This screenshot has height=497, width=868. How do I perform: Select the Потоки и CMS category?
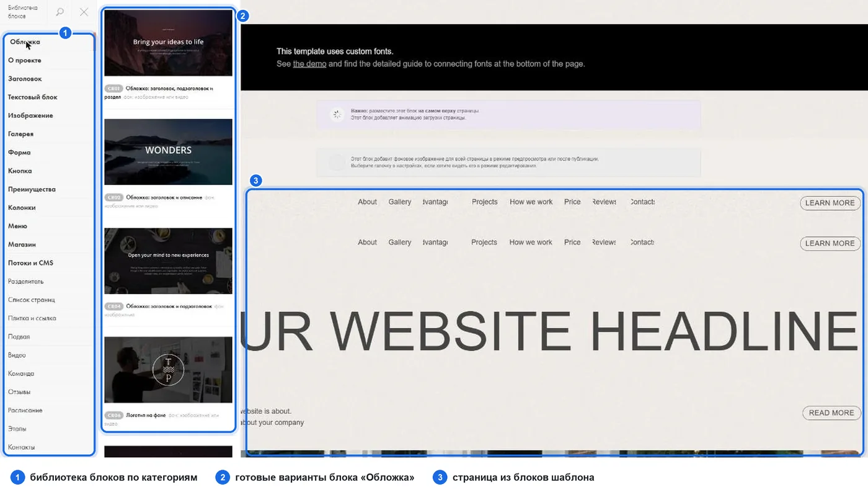click(x=30, y=263)
